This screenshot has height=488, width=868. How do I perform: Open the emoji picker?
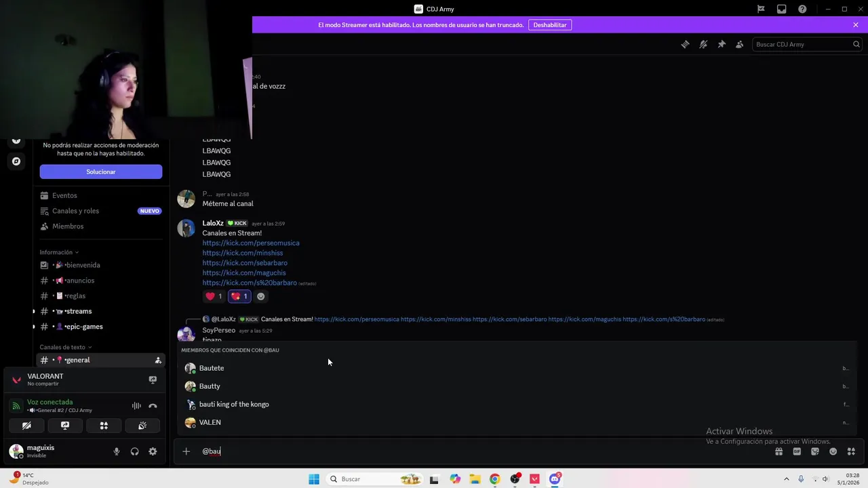click(833, 451)
